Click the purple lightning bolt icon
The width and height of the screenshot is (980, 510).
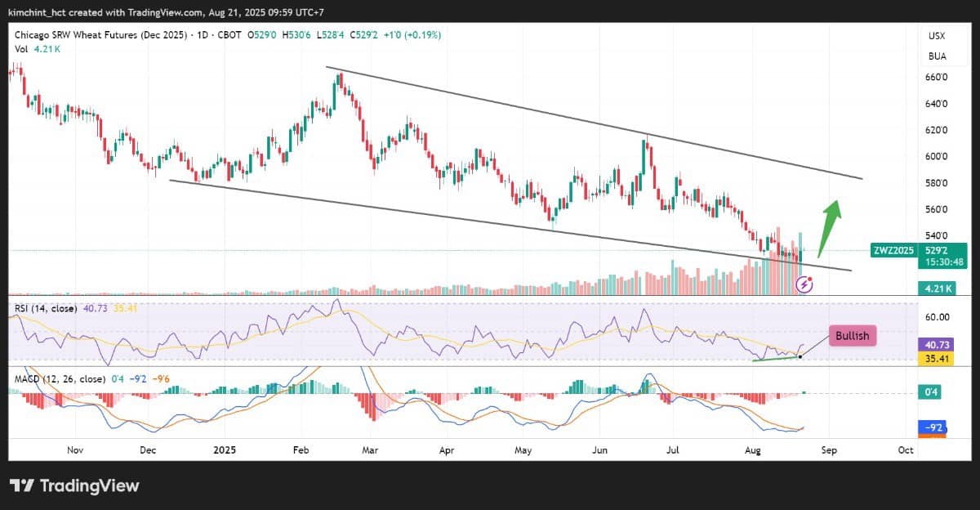(804, 284)
